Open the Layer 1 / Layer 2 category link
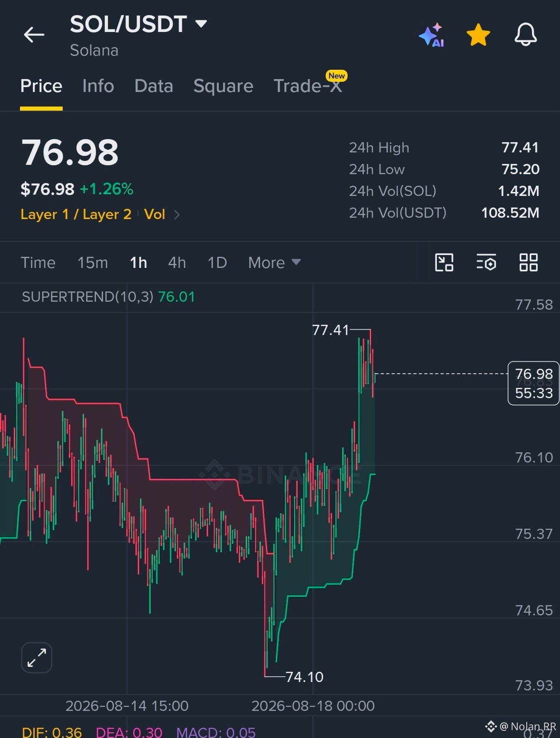 tap(76, 215)
